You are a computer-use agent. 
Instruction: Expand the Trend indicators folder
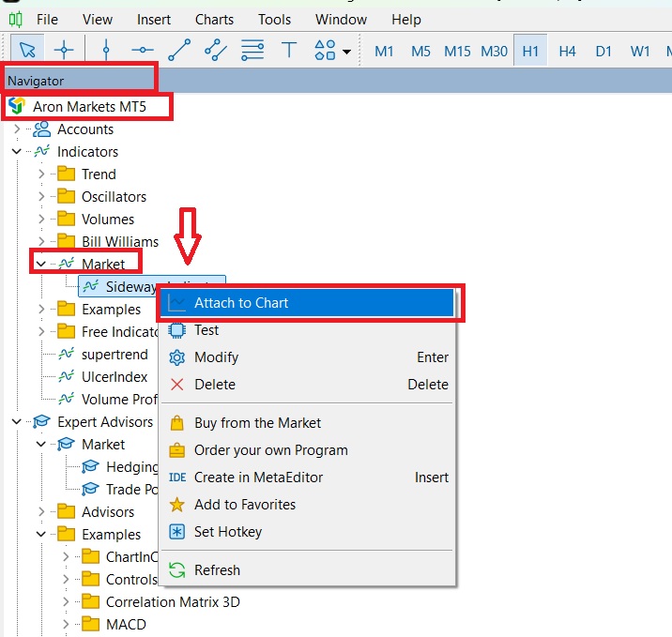(x=40, y=174)
